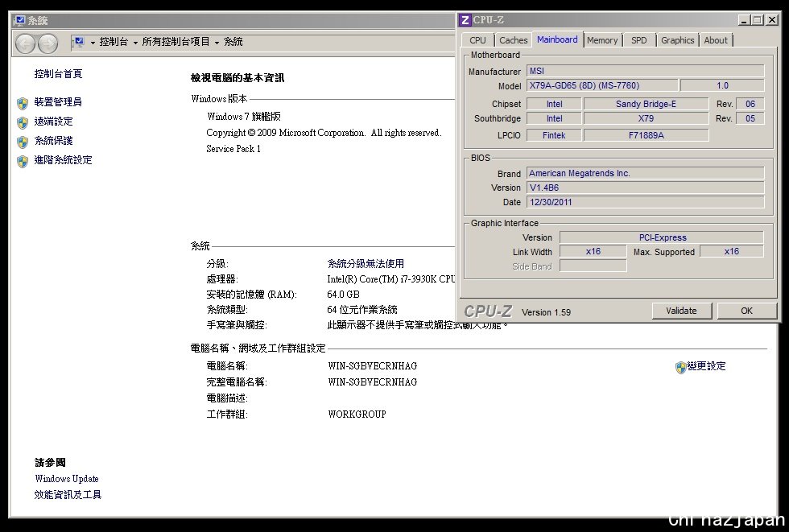Click the Intel(R) Core(TM) i7-3930K processor text
The image size is (789, 532).
tap(391, 279)
